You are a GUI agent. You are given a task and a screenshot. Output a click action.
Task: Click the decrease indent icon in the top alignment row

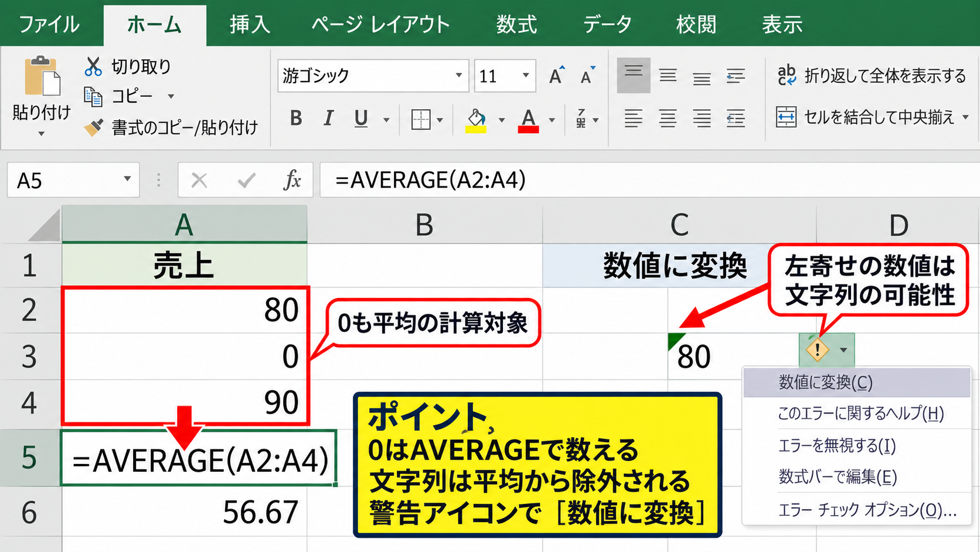[736, 76]
